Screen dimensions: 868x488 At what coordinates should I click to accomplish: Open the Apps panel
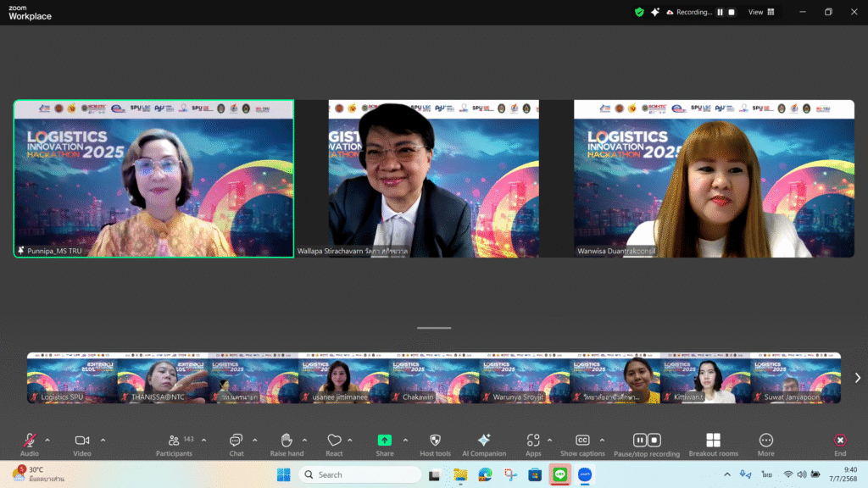coord(533,445)
